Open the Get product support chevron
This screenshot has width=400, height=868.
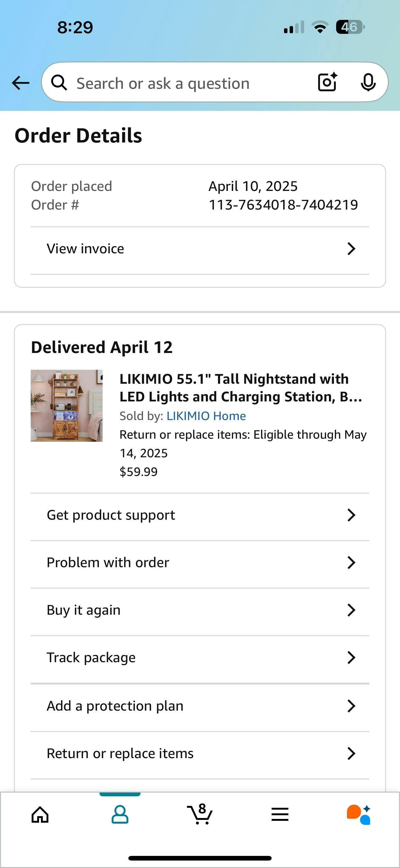coord(351,515)
